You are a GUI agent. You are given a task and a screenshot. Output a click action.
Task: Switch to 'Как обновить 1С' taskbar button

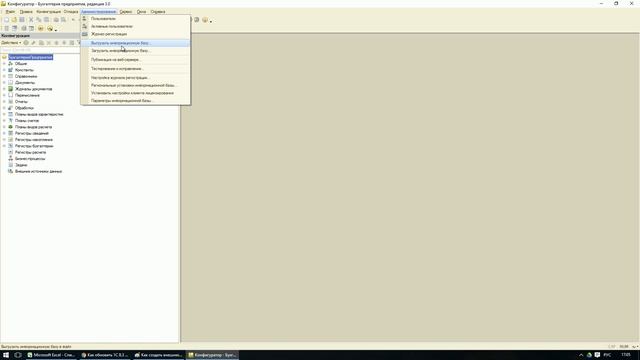pyautogui.click(x=105, y=355)
